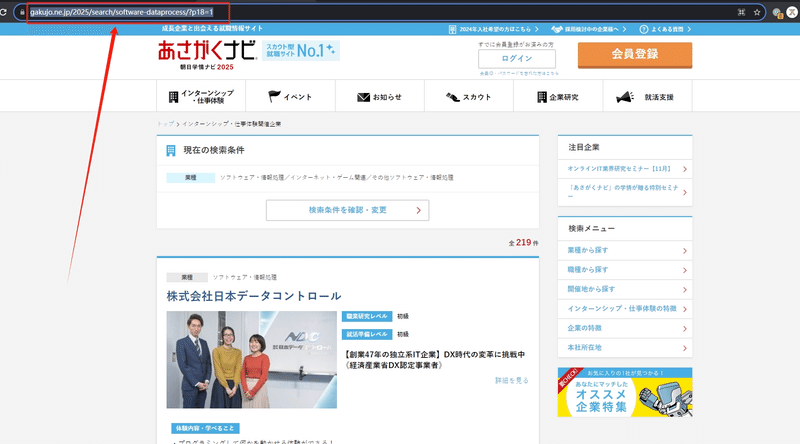Open the forgotten ID/password link under ログイン

518,73
